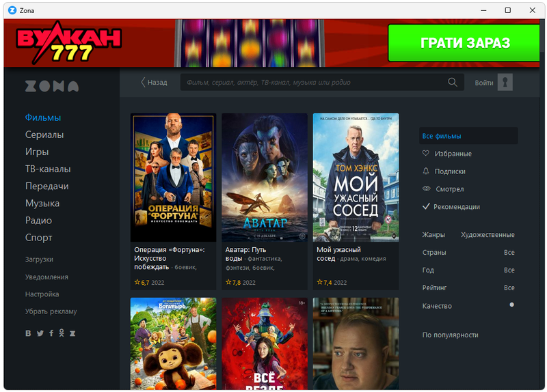The width and height of the screenshot is (547, 392).
Task: Open Настройка settings
Action: (x=42, y=294)
